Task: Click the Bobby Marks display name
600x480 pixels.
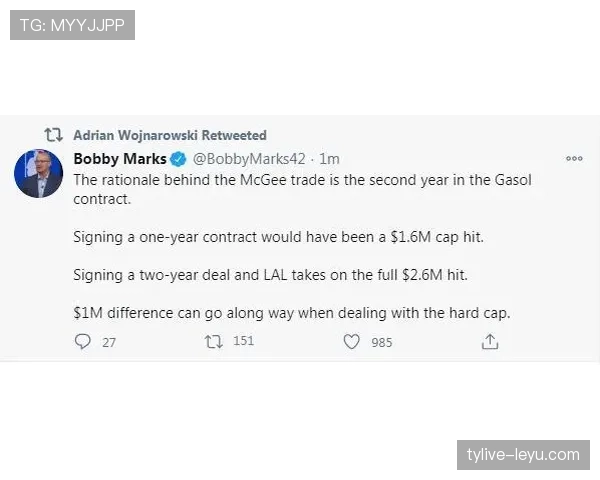Action: (x=119, y=158)
